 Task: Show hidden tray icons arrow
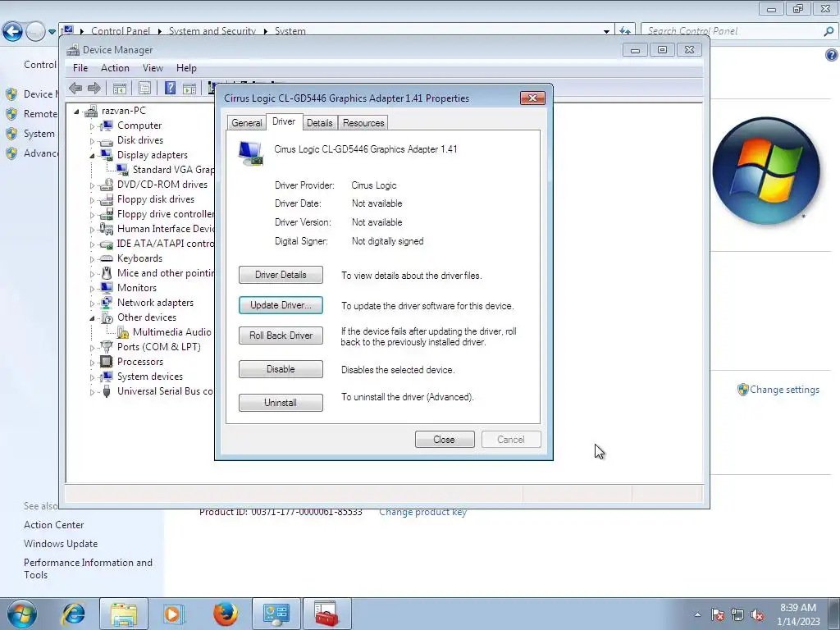697,614
